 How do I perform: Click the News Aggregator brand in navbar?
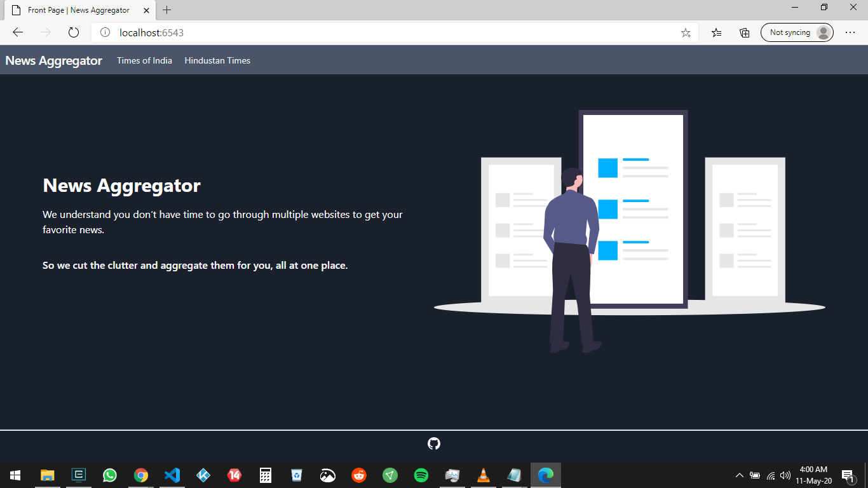(x=54, y=60)
